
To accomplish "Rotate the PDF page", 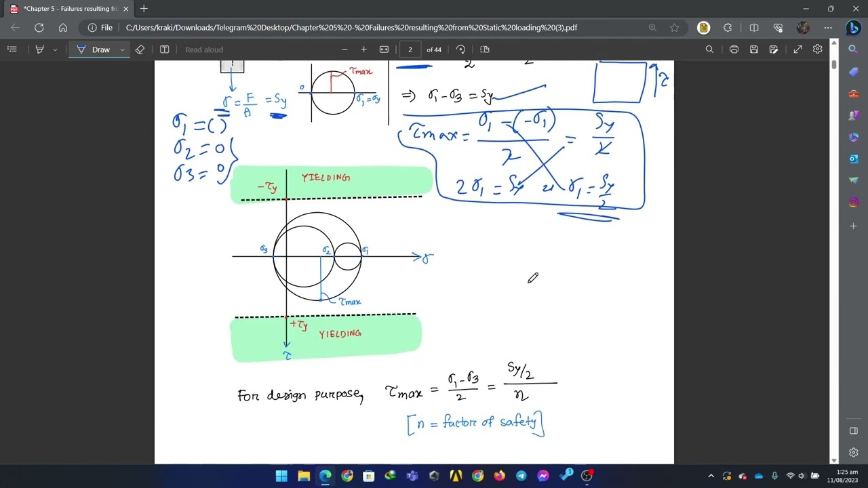I will 461,49.
